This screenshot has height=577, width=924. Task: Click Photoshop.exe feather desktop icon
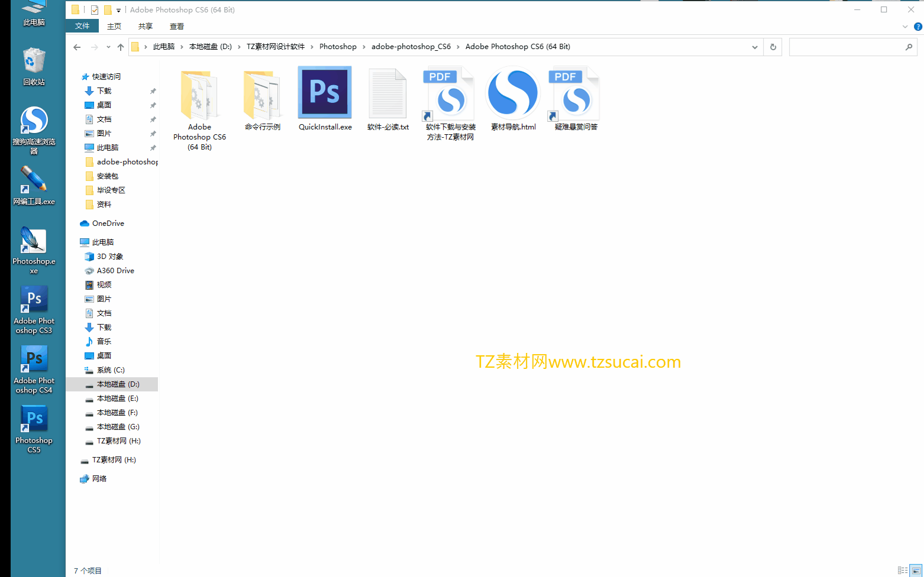point(34,250)
